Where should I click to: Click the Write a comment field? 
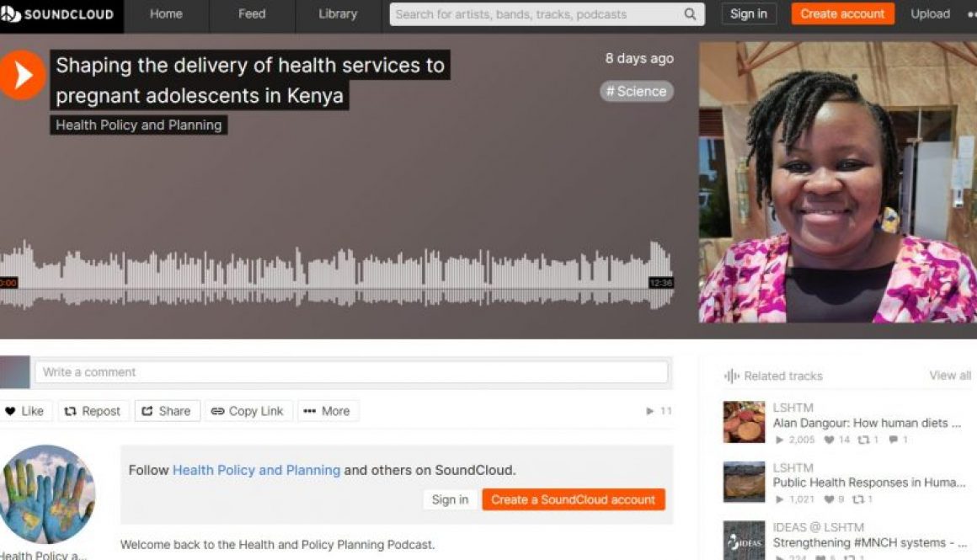(x=351, y=372)
